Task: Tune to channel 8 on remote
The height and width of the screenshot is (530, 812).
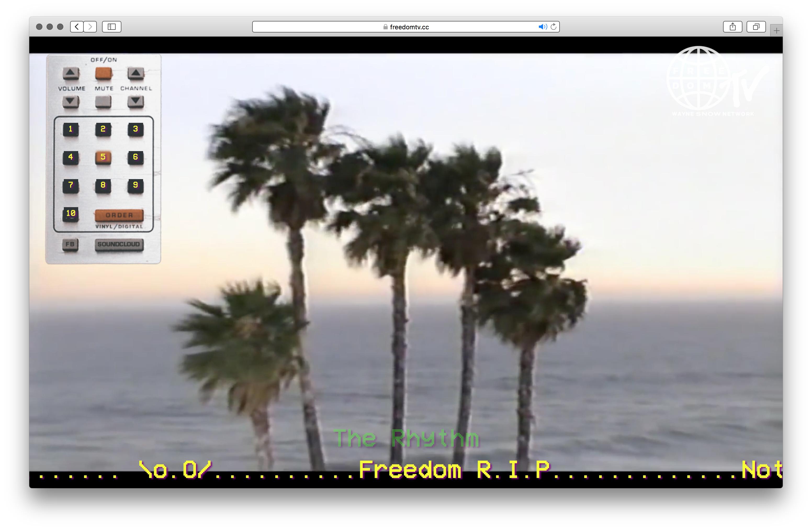Action: point(103,185)
